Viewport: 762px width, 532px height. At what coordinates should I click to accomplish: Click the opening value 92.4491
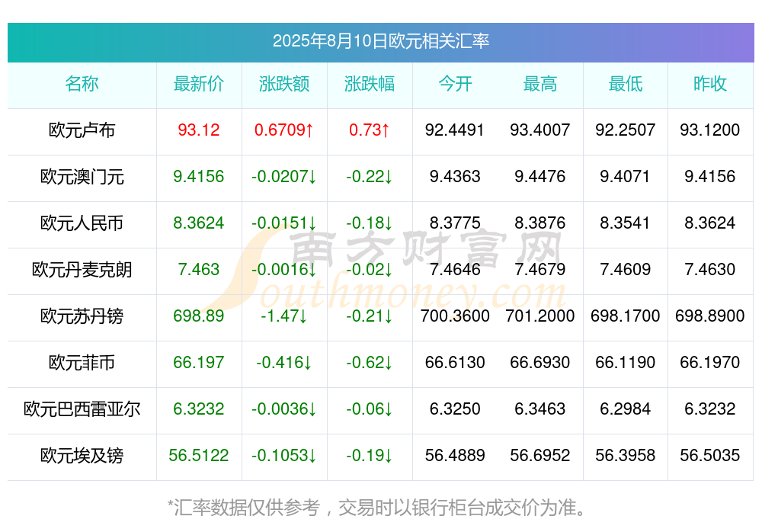[455, 130]
